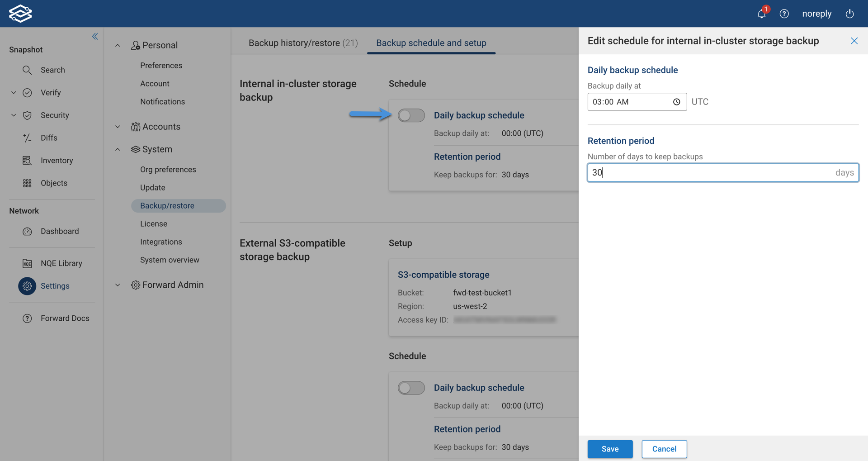Open the notifications bell
Image resolution: width=868 pixels, height=461 pixels.
[761, 14]
